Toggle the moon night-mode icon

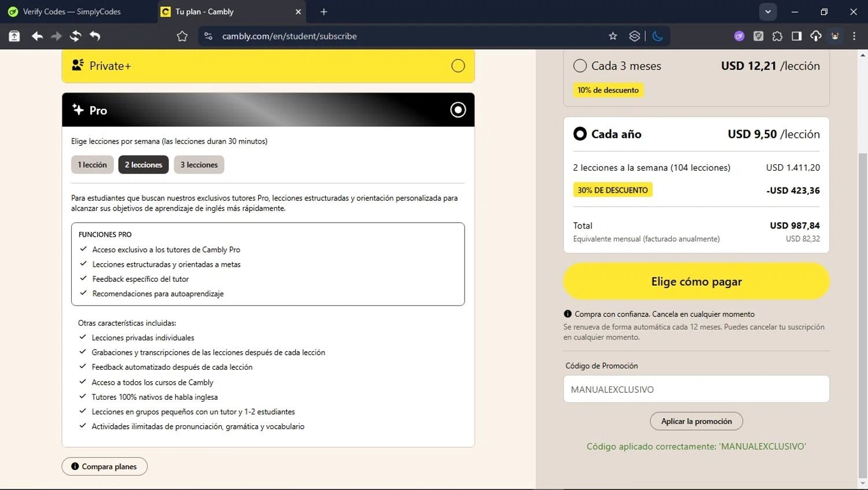tap(657, 36)
